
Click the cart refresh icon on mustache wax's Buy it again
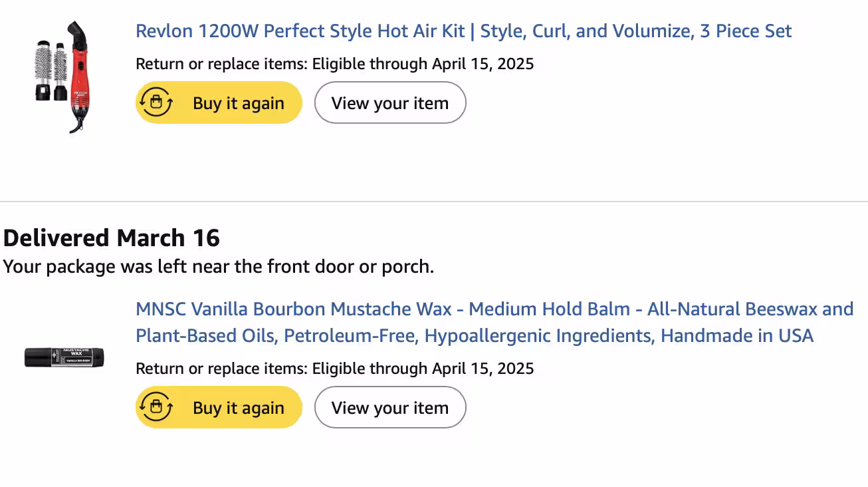(x=156, y=408)
